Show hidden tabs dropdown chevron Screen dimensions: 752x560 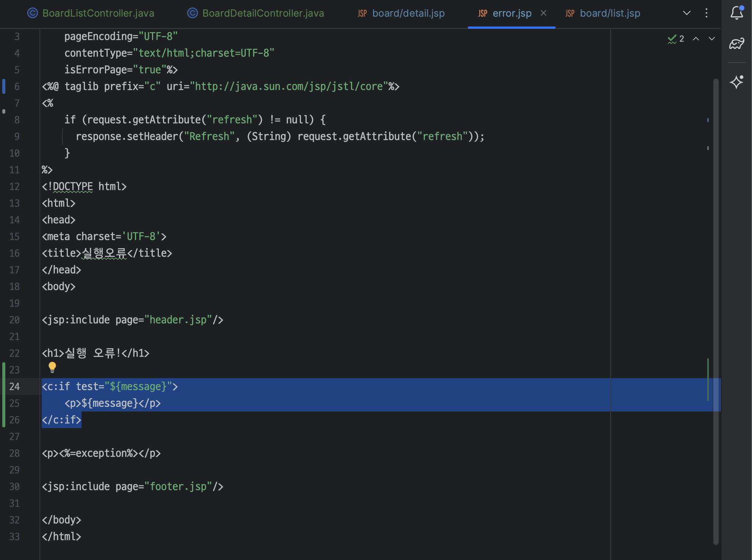point(686,13)
